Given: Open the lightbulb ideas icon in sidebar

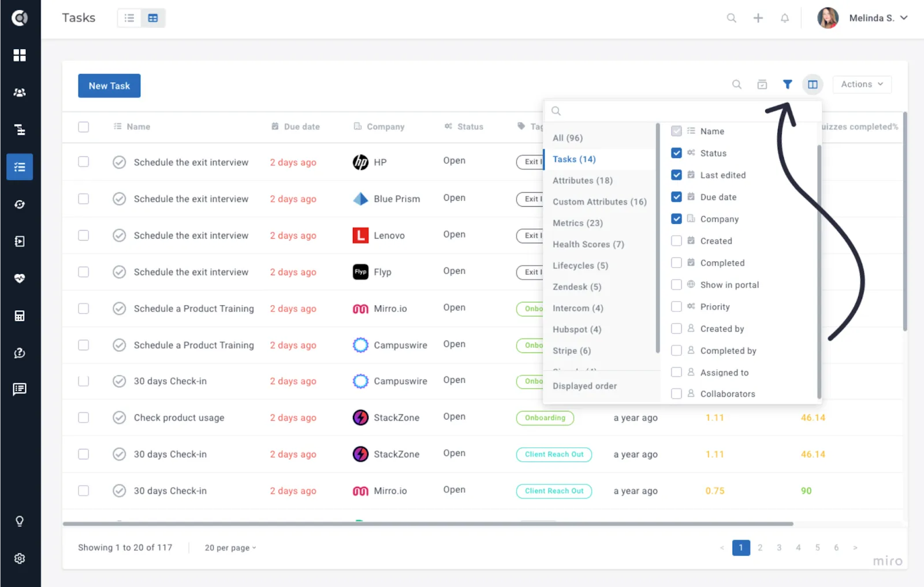Looking at the screenshot, I should (x=20, y=522).
